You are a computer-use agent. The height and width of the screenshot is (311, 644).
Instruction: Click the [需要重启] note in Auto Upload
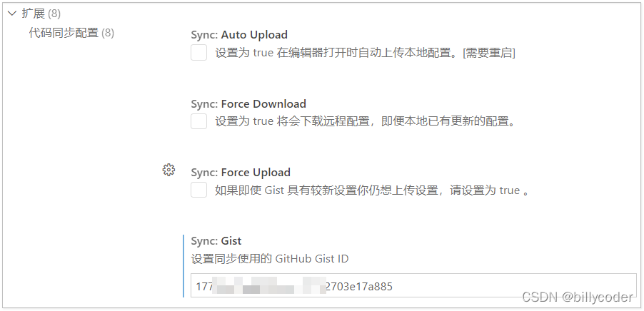pos(489,53)
